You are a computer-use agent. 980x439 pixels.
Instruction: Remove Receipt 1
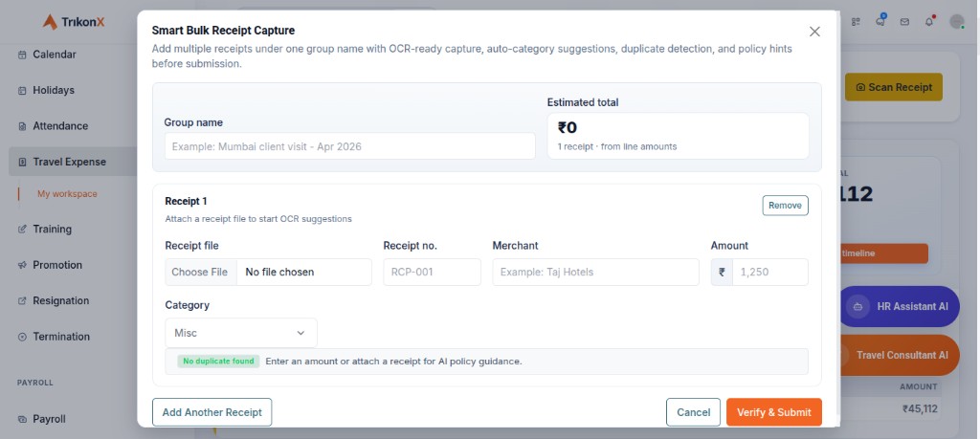click(x=785, y=206)
